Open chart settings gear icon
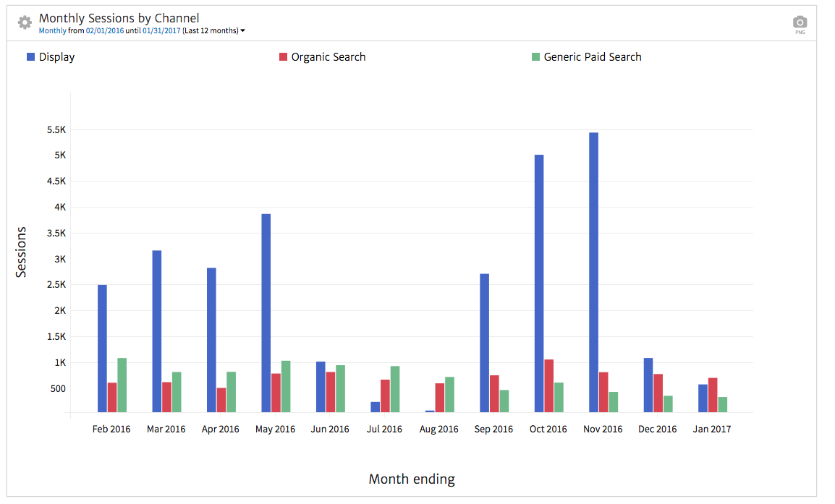This screenshot has width=835, height=504. click(25, 22)
